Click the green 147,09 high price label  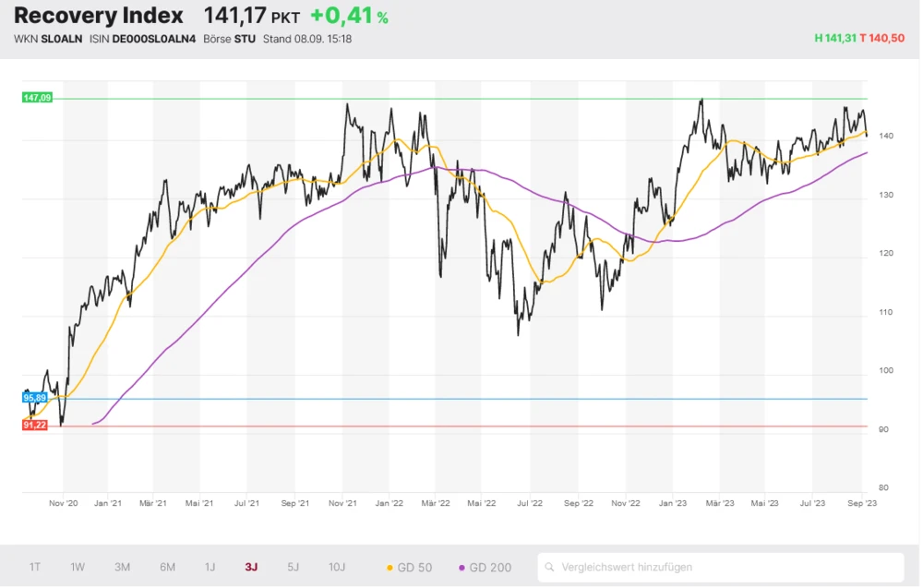tap(37, 98)
